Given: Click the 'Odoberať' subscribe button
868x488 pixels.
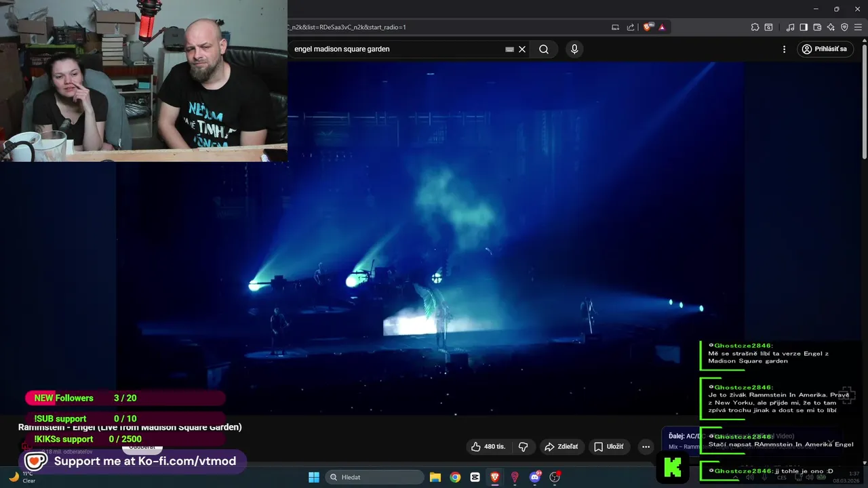Looking at the screenshot, I should 142,447.
